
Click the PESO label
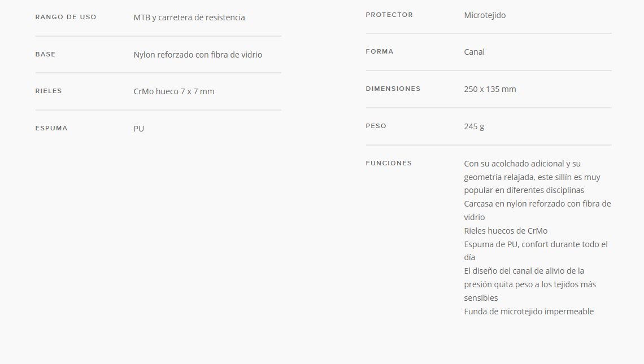tap(376, 126)
